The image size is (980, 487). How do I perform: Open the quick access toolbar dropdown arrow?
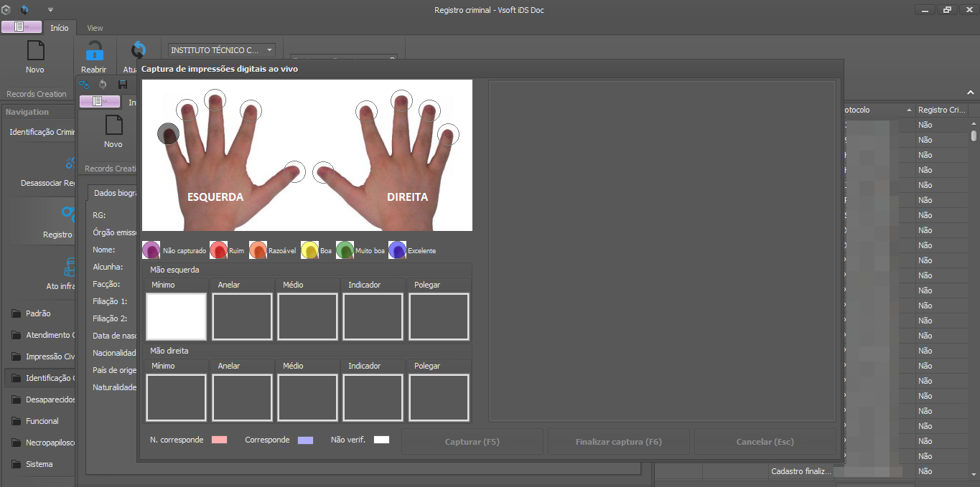[x=50, y=9]
